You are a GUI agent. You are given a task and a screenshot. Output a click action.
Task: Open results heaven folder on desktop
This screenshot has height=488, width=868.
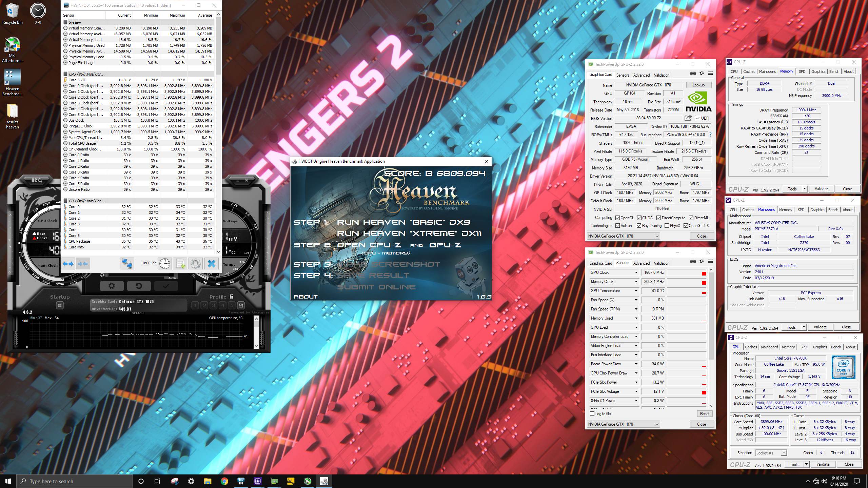13,116
